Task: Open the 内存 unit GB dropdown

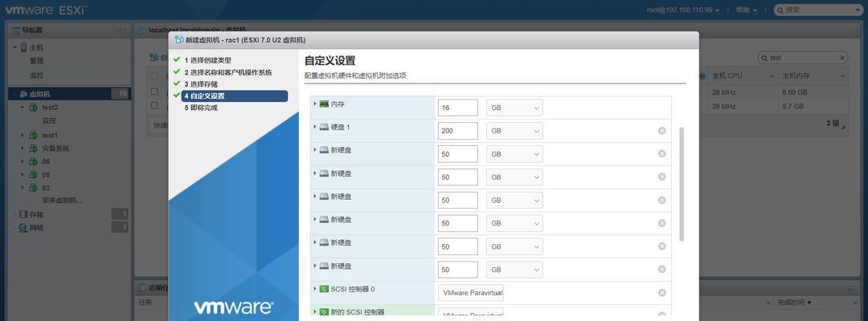Action: click(x=514, y=108)
